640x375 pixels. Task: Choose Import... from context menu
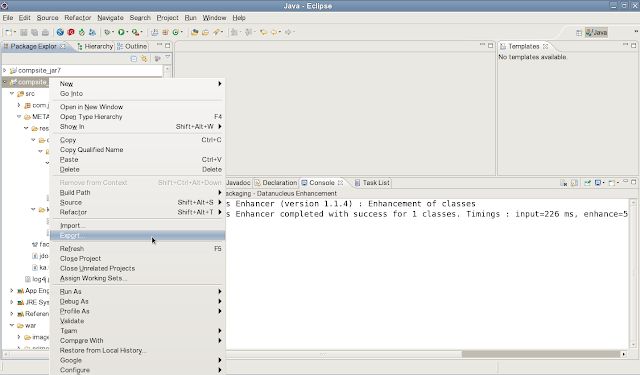pyautogui.click(x=137, y=226)
